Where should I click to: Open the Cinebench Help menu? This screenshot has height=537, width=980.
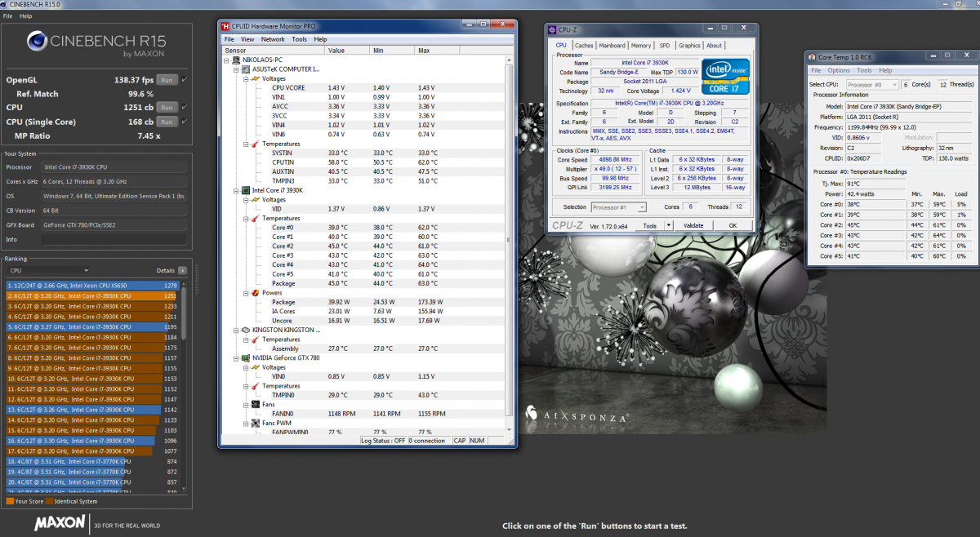[x=26, y=16]
